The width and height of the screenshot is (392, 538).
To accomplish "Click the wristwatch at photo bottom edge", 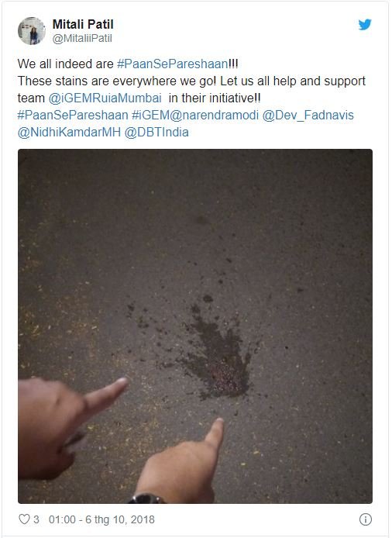I will (147, 498).
